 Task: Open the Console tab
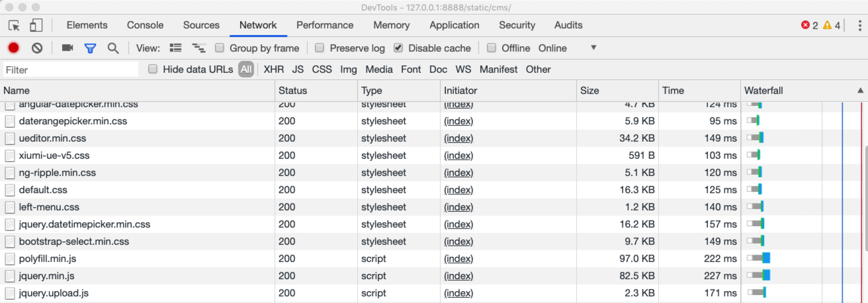pyautogui.click(x=145, y=25)
